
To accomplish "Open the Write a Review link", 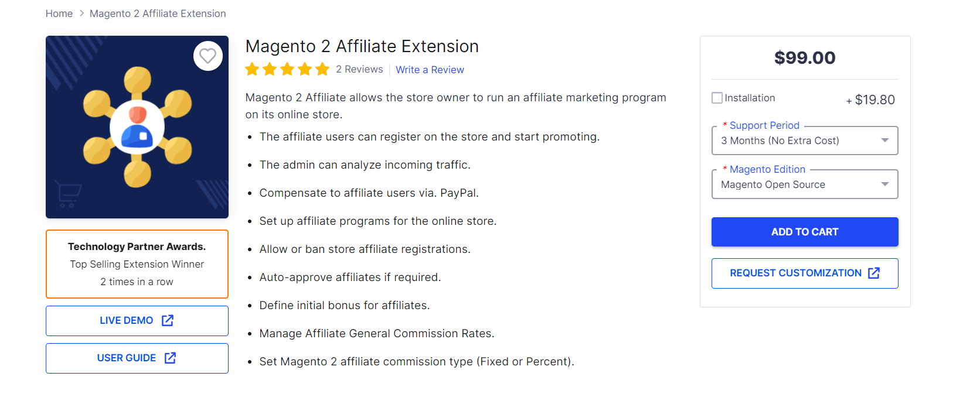I will (x=430, y=69).
